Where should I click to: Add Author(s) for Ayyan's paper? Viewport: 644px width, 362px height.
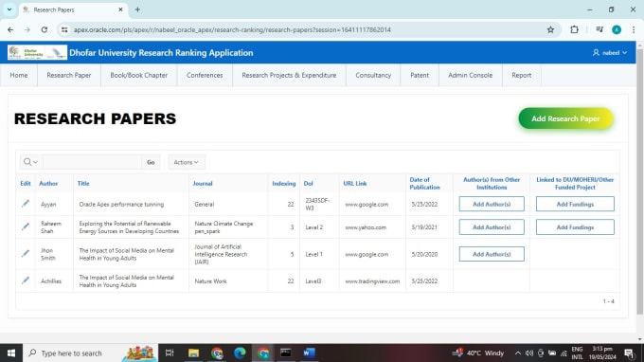[x=492, y=204]
